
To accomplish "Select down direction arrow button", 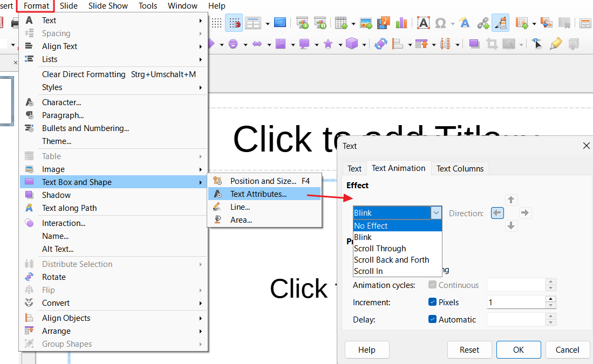I will (511, 226).
